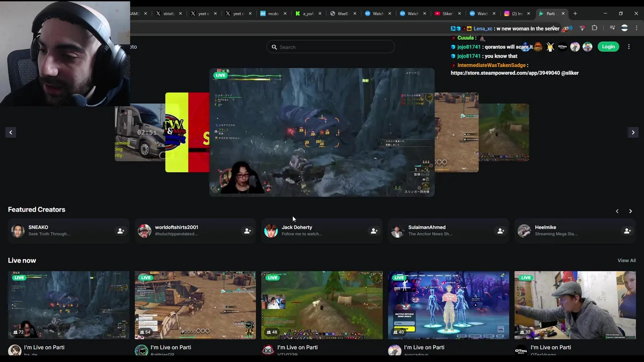Open the Chrome three-dot menu

click(636, 28)
